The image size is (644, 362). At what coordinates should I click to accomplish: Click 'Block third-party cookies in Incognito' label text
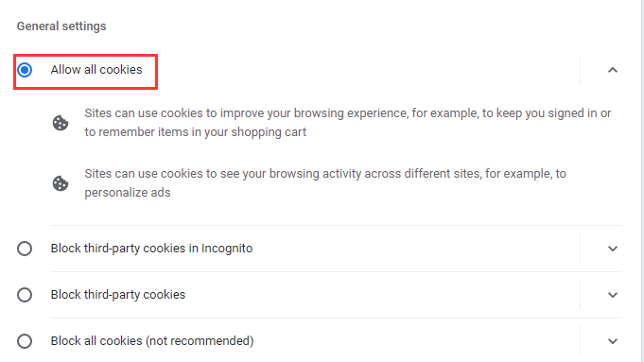click(x=151, y=249)
